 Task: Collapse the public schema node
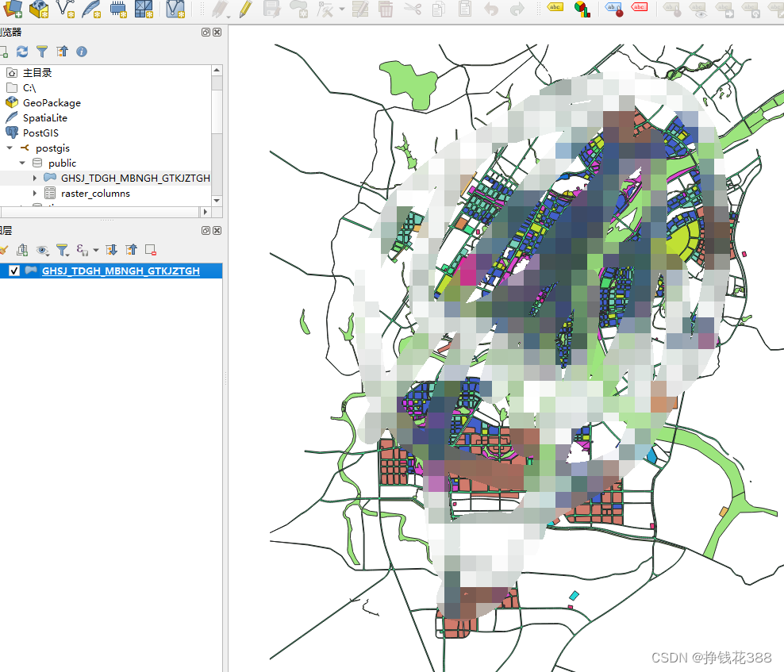(23, 163)
